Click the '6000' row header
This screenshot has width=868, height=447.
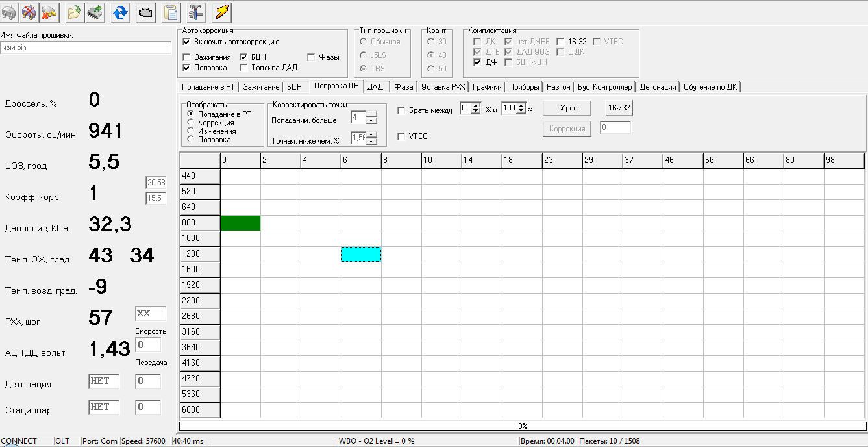click(200, 410)
